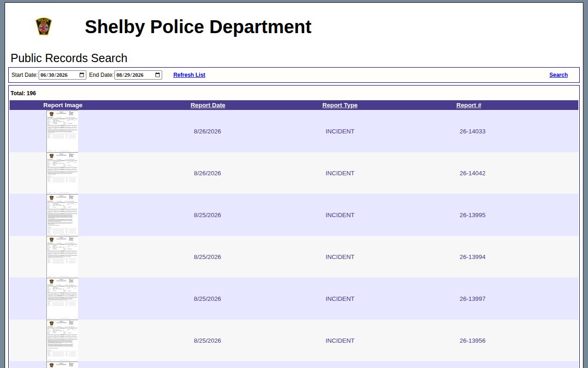Click INCIDENT type in row 26-13956
Screen dimensions: 588x368
click(x=340, y=341)
